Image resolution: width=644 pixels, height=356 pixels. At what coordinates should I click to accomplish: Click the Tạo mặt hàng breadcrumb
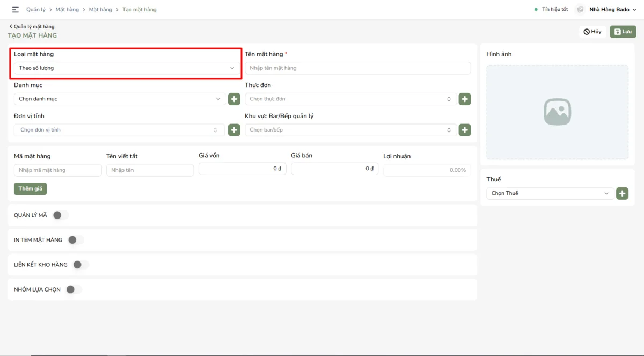140,10
